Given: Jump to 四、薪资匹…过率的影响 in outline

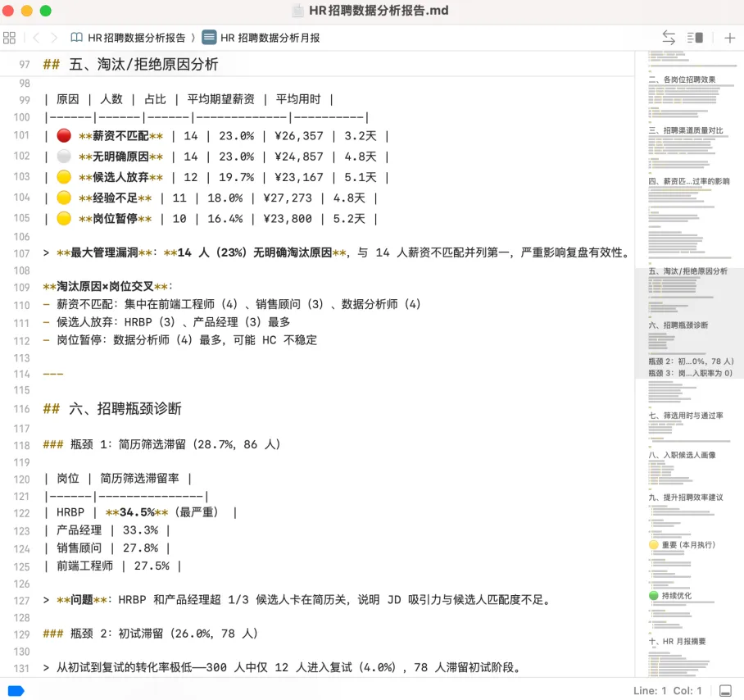Looking at the screenshot, I should [x=689, y=181].
